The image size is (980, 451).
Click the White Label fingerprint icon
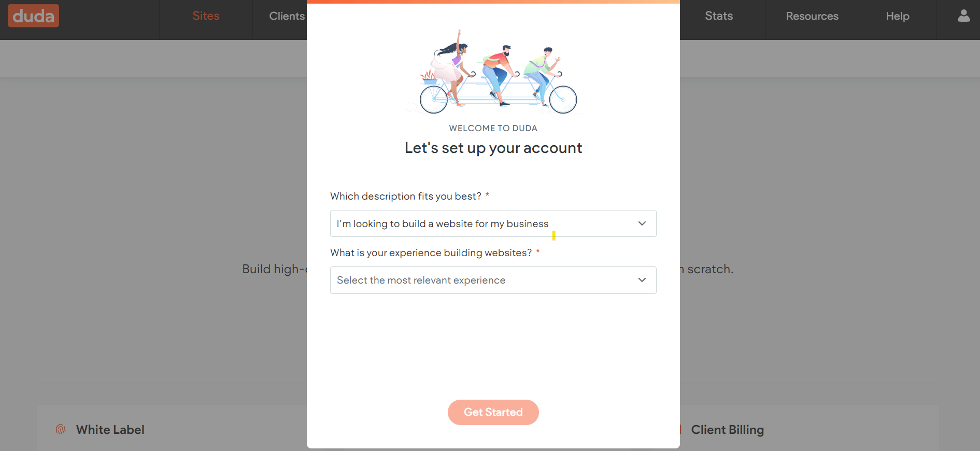click(x=61, y=429)
